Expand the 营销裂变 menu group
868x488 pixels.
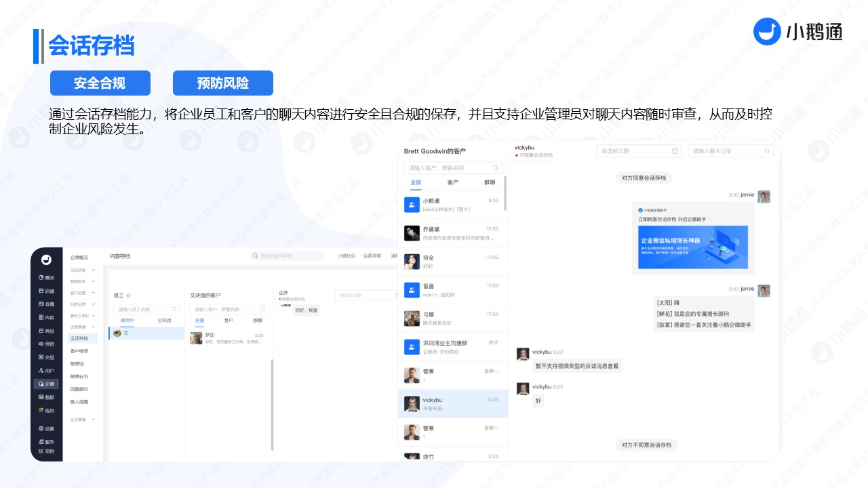pos(83,281)
